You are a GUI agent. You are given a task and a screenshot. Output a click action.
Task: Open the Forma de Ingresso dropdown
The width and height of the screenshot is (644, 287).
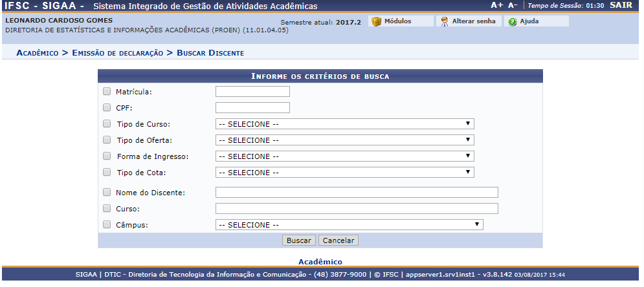[x=344, y=156]
